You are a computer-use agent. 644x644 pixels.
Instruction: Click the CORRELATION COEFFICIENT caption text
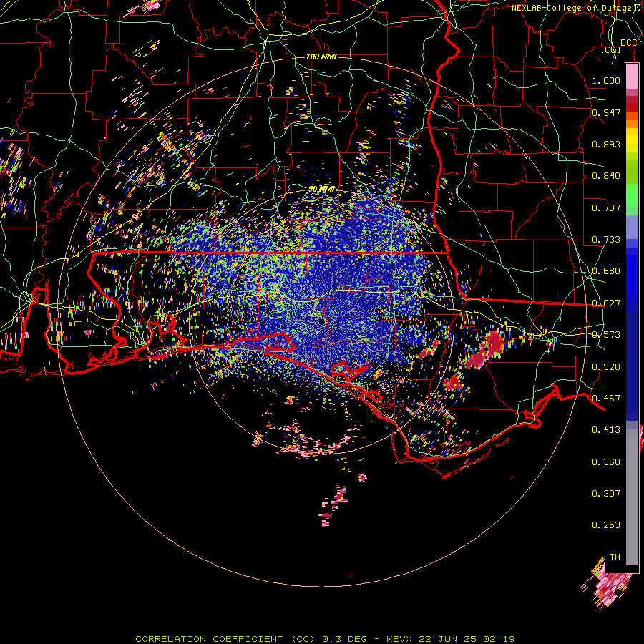tap(209, 639)
